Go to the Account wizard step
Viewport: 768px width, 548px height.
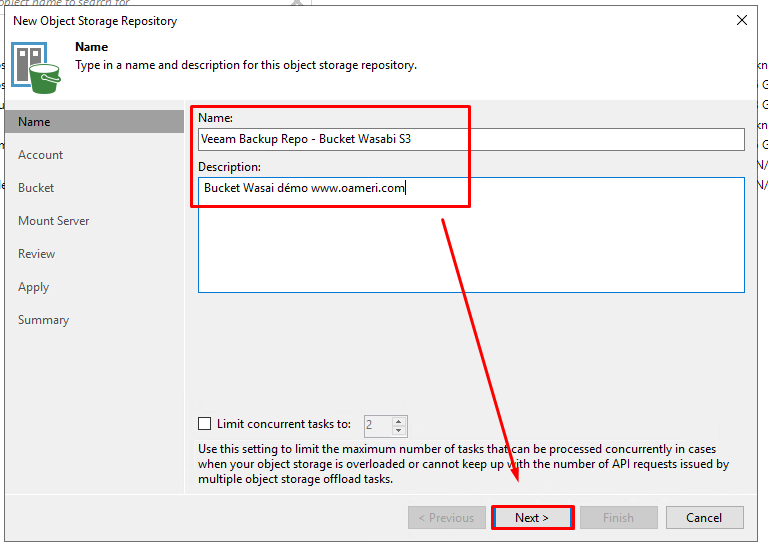coord(41,155)
